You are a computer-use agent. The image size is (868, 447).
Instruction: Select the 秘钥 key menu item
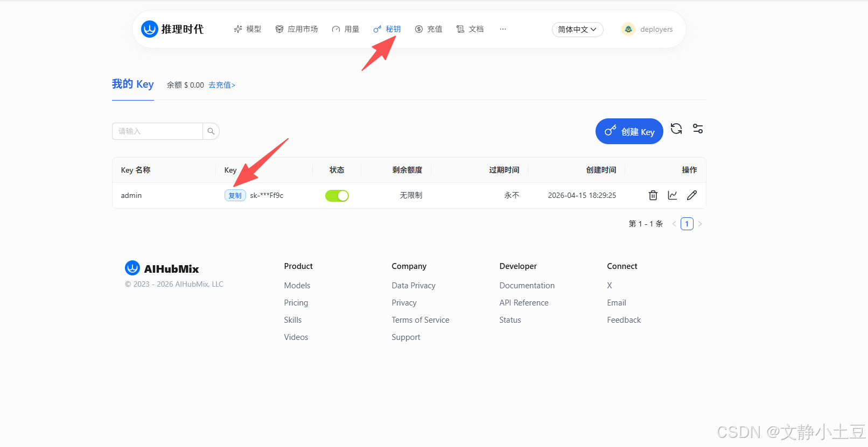pyautogui.click(x=387, y=29)
